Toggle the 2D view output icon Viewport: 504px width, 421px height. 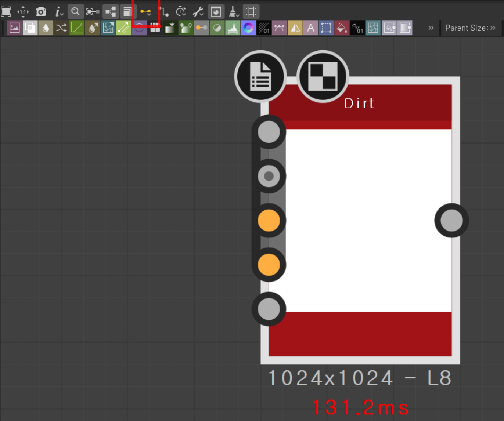coord(216,11)
